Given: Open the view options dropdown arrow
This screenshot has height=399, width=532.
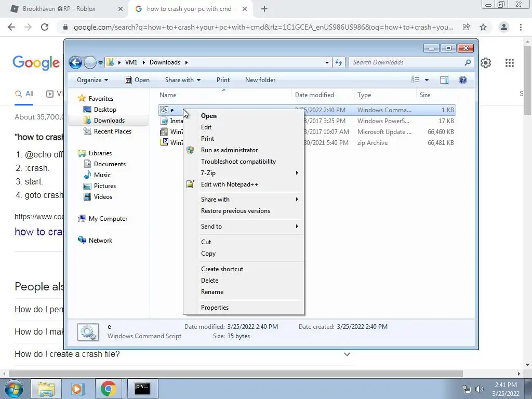Looking at the screenshot, I should pyautogui.click(x=427, y=80).
